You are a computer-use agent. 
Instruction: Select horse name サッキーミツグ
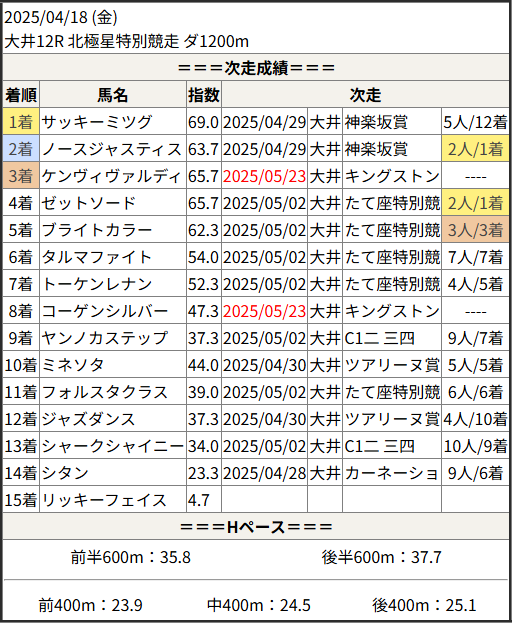(x=97, y=122)
